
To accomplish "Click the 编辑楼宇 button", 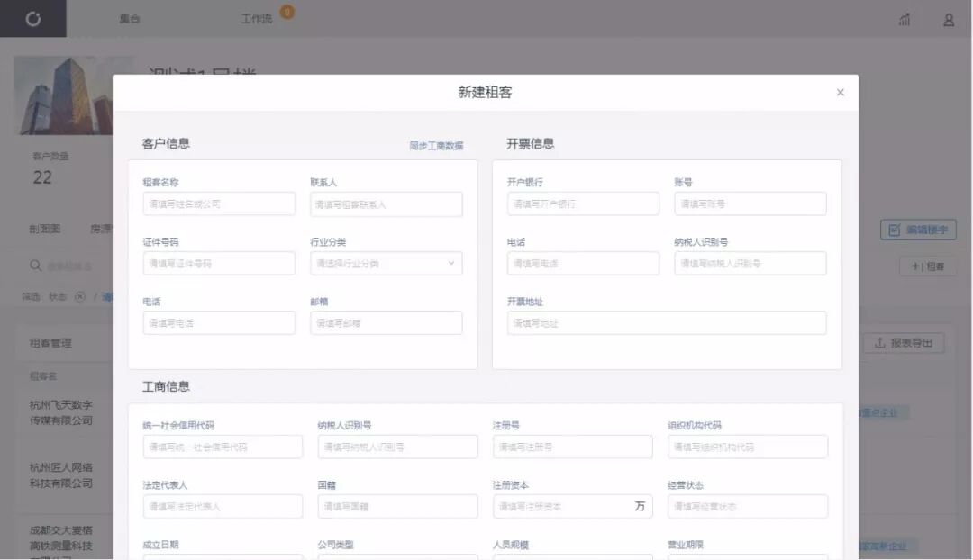I will [918, 230].
